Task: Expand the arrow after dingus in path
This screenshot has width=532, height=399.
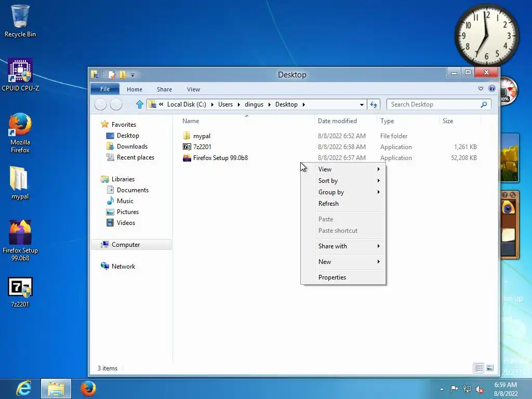Action: click(270, 104)
